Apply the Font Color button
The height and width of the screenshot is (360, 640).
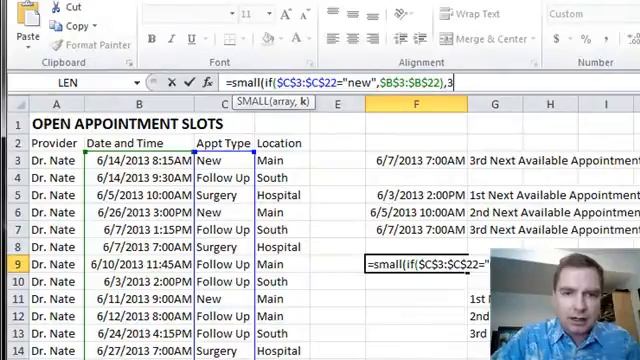tap(296, 39)
